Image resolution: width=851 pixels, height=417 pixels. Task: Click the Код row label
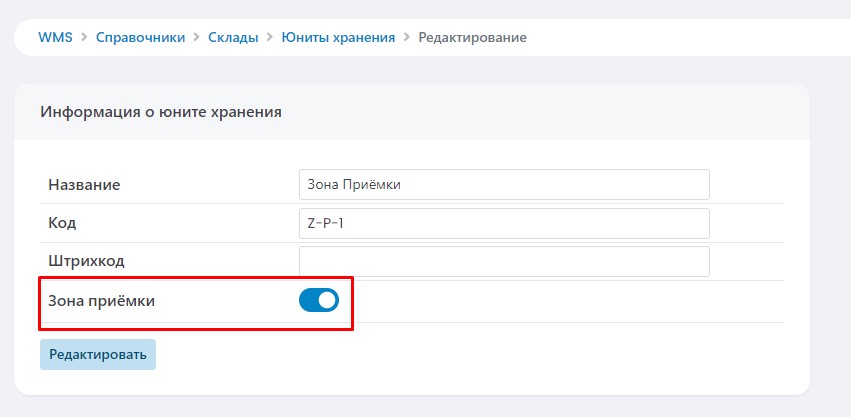62,223
